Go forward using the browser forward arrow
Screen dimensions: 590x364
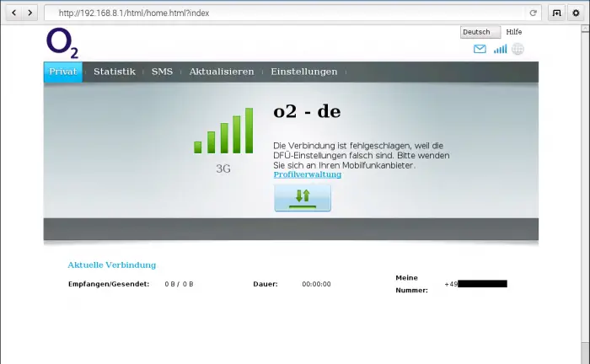pos(29,13)
